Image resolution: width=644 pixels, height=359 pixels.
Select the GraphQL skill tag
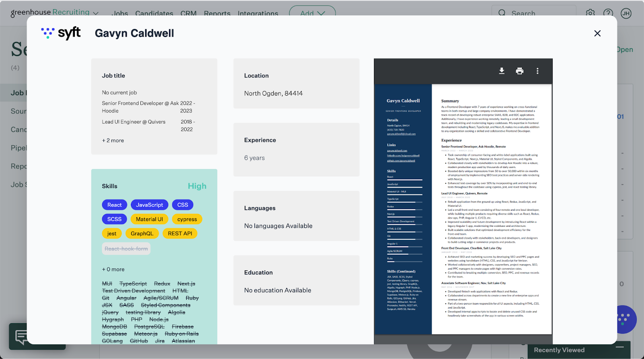(142, 234)
